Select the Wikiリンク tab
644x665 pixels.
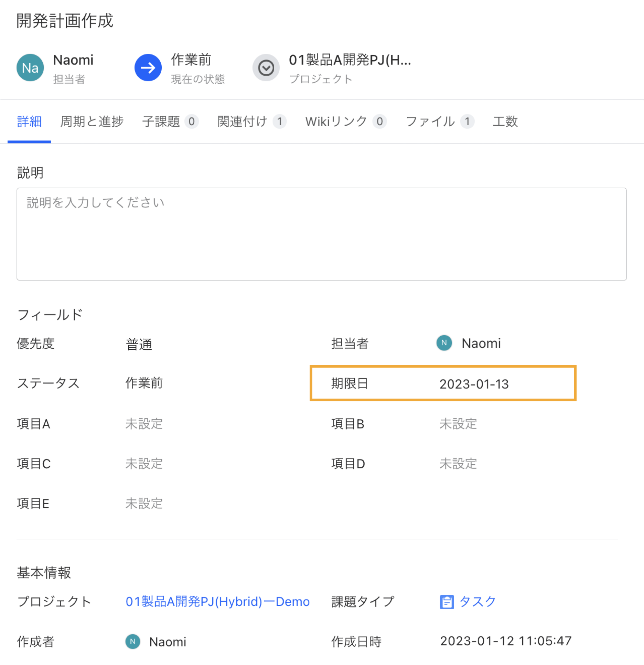click(336, 122)
